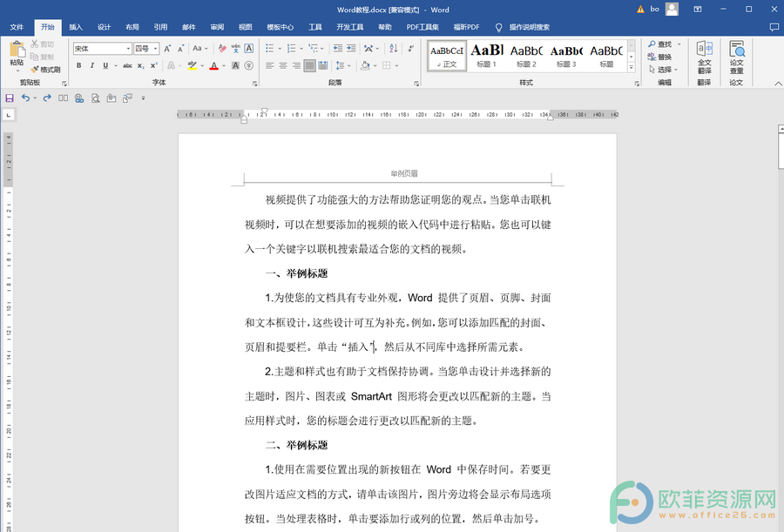Click the header text 举例页眉
Viewport: 784px width, 532px height.
click(x=404, y=173)
